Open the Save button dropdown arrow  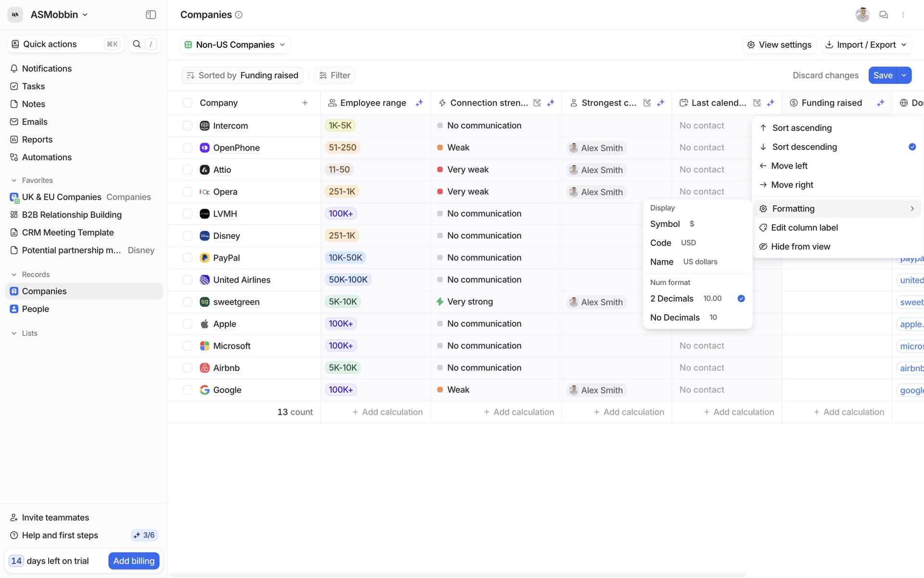coord(904,75)
